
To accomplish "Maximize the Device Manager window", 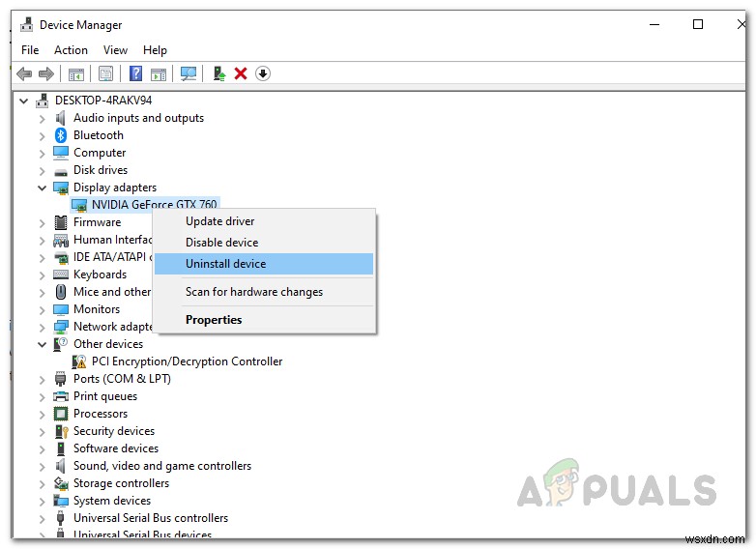I will [x=698, y=24].
